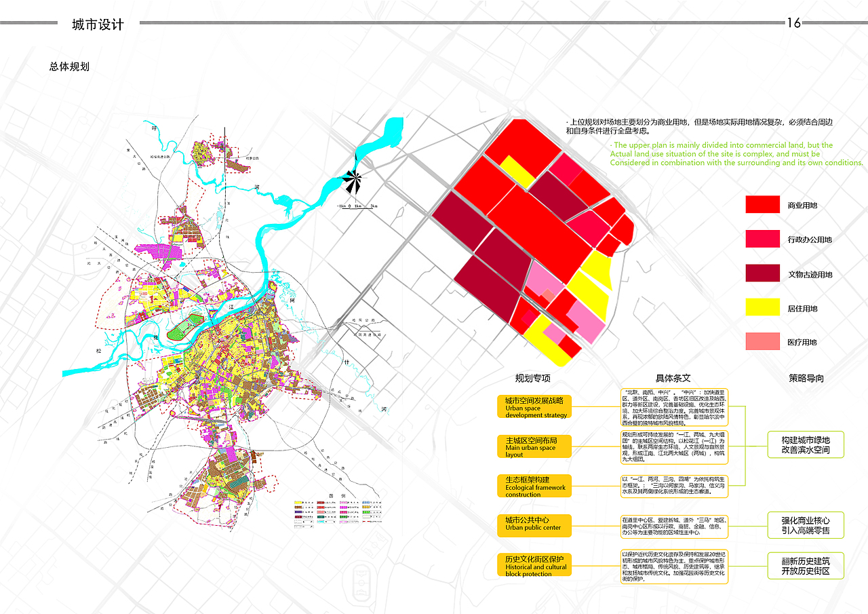868x614 pixels.
Task: Click the 策略导向 column heading
Action: click(806, 379)
